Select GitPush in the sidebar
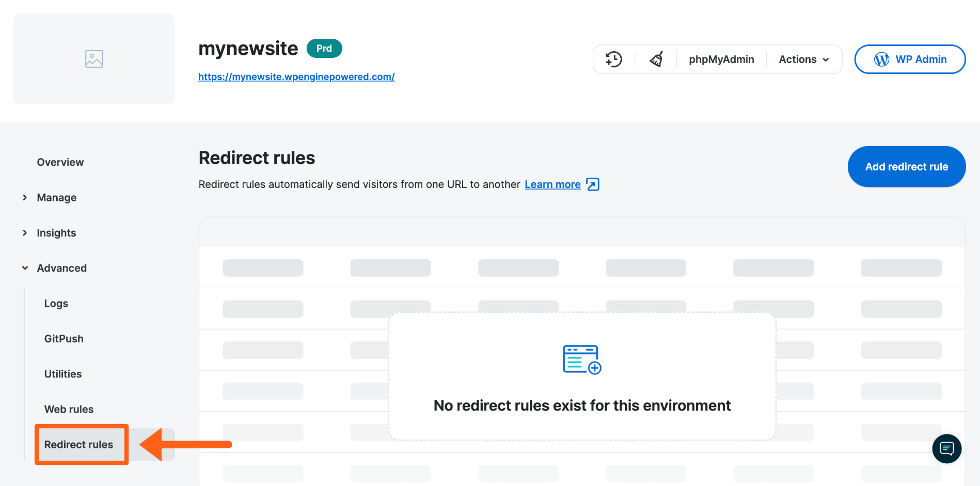This screenshot has width=980, height=486. click(64, 339)
